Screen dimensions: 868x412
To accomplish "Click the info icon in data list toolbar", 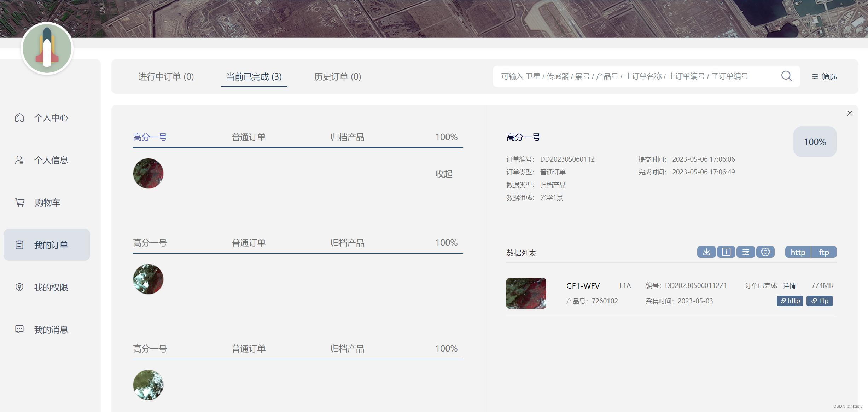I will tap(726, 252).
